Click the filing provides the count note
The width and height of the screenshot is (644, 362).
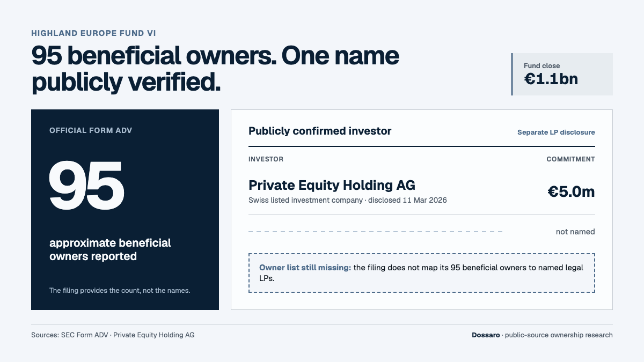tap(120, 291)
